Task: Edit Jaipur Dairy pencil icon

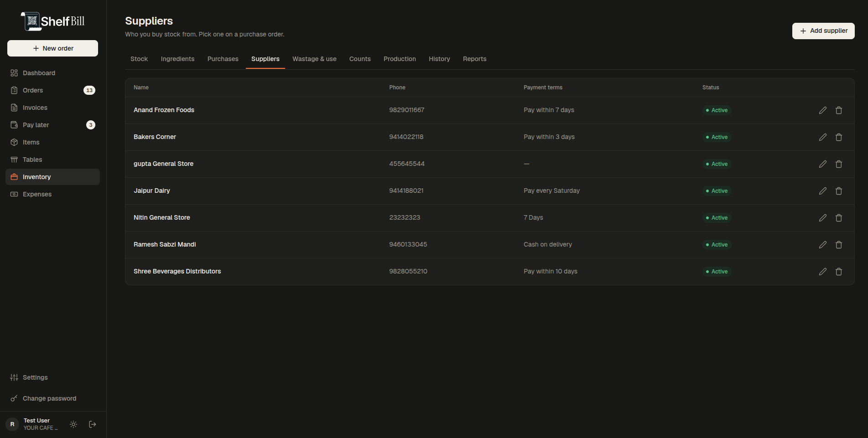Action: click(822, 191)
